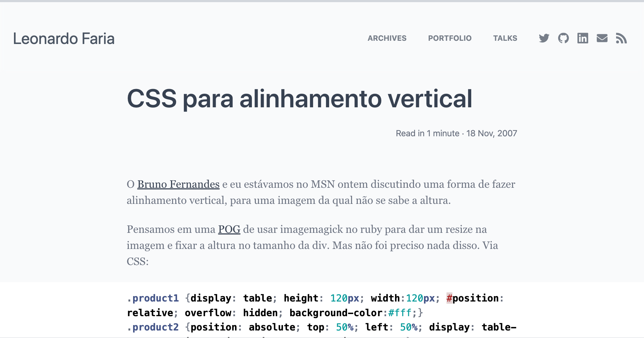The width and height of the screenshot is (644, 338).
Task: Open the mail contact icon in the header
Action: [602, 38]
